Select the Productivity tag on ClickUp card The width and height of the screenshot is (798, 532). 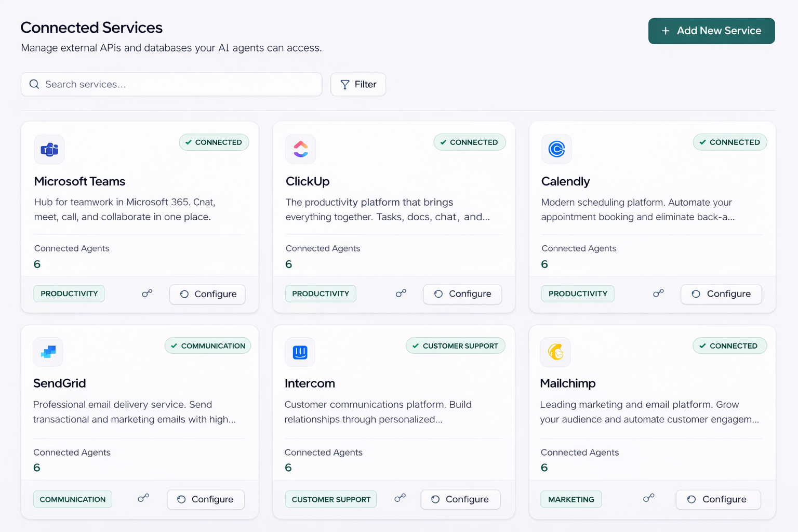click(321, 294)
